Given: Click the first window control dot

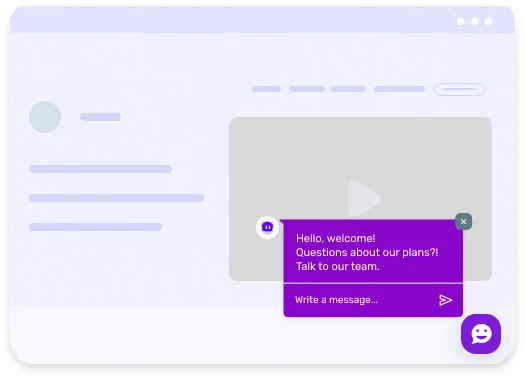Looking at the screenshot, I should point(461,21).
